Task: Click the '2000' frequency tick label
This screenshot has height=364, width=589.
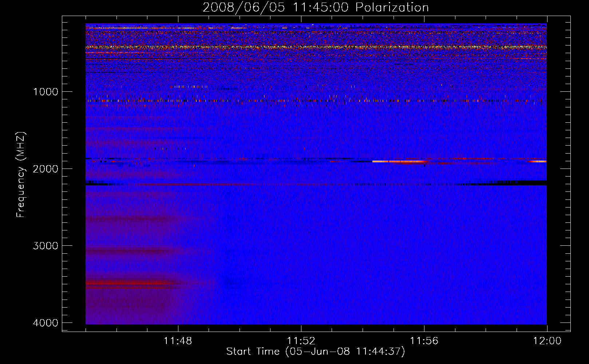Action: coord(46,169)
